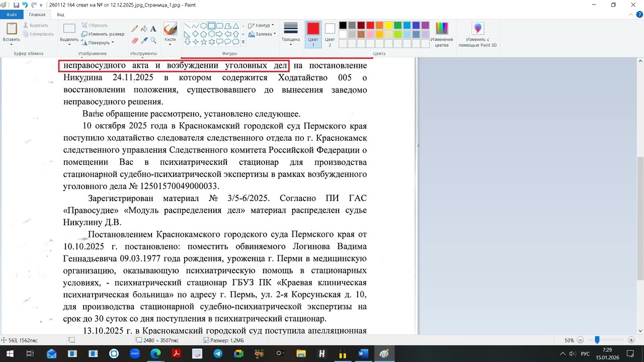Click the Redo arrow in title bar
Screen dimensions: 644x362
(33, 5)
